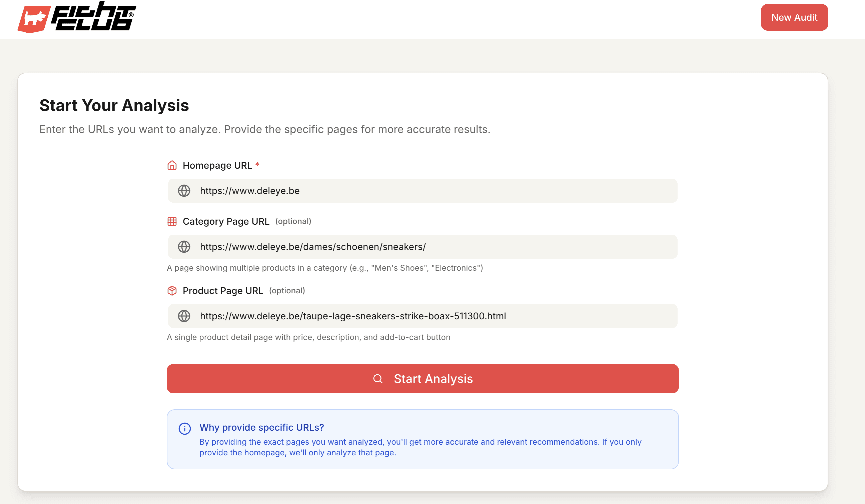
Task: Click the globe icon in Homepage URL field
Action: click(x=184, y=191)
